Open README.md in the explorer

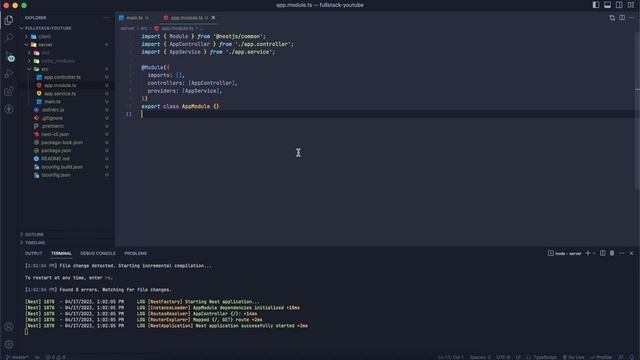point(55,159)
